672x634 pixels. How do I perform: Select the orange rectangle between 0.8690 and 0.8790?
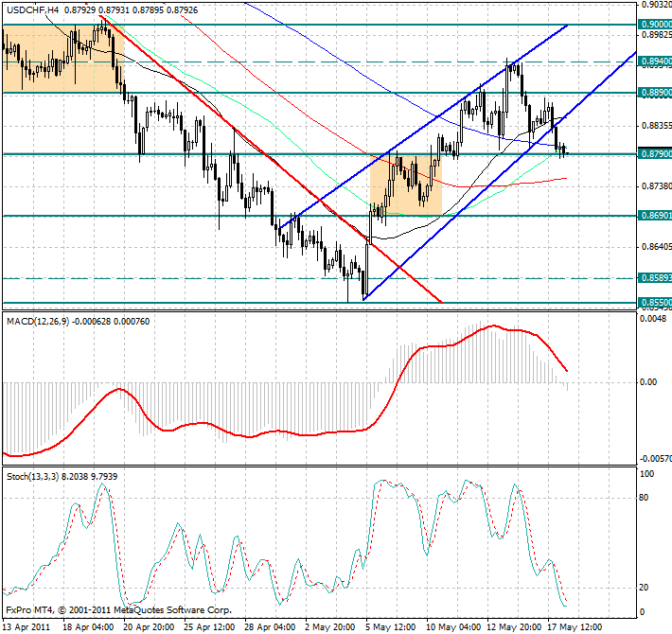click(406, 185)
